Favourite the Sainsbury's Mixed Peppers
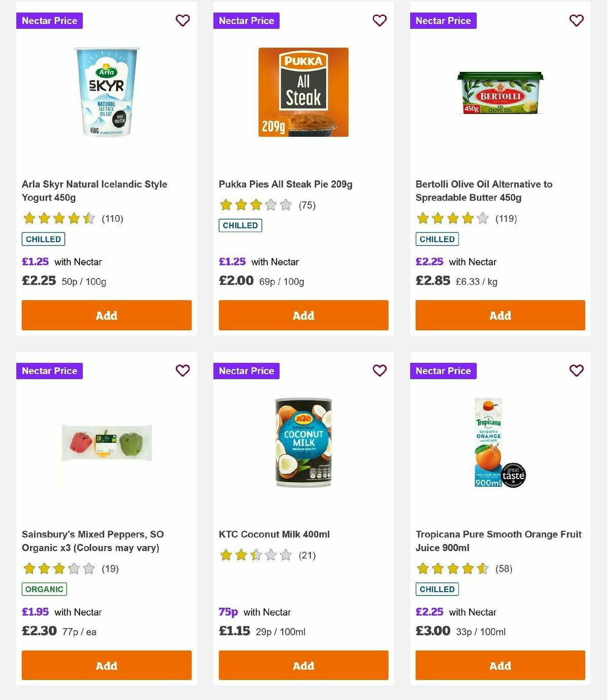Screen dimensions: 608x700 click(182, 371)
